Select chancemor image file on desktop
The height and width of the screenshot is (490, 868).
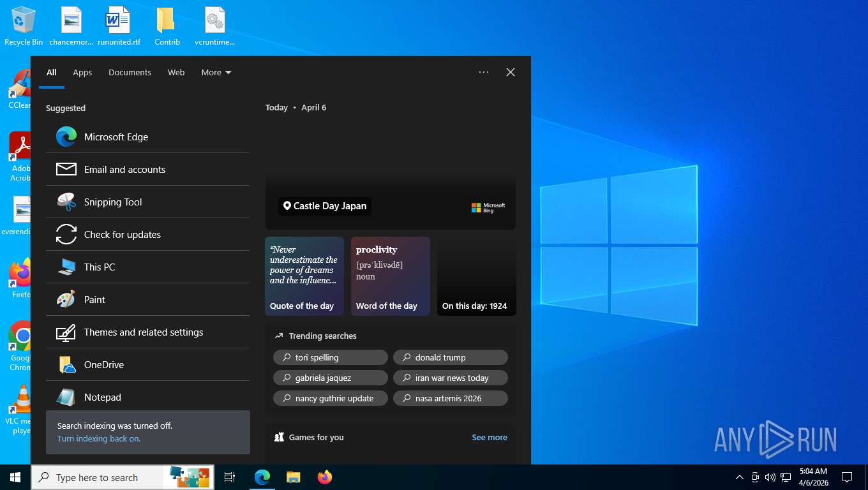[71, 26]
